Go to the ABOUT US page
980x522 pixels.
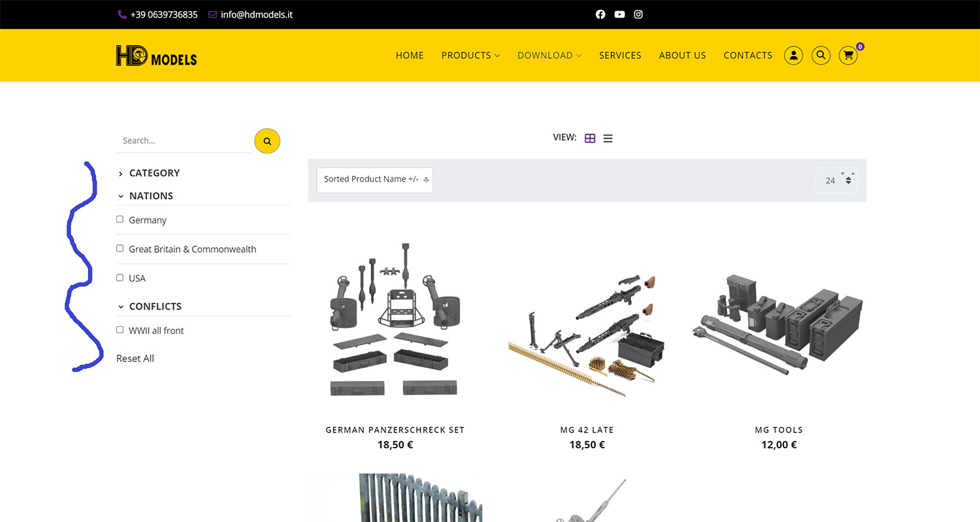pyautogui.click(x=682, y=56)
